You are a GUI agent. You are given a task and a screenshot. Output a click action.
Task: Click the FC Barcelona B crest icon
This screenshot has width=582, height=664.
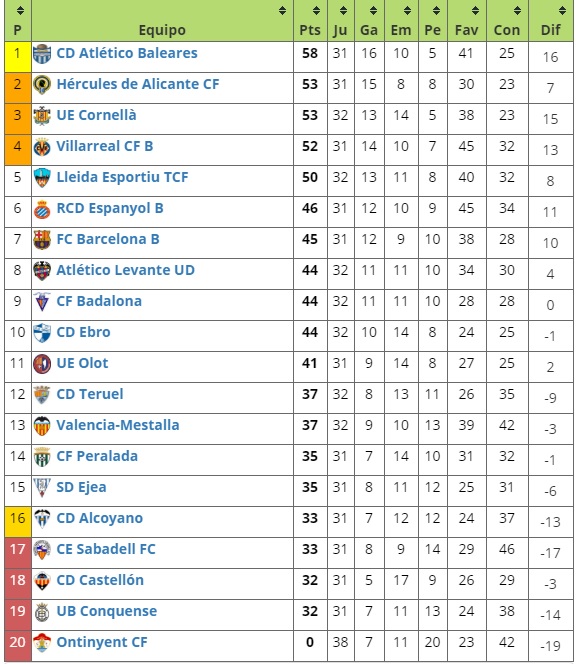pos(42,240)
